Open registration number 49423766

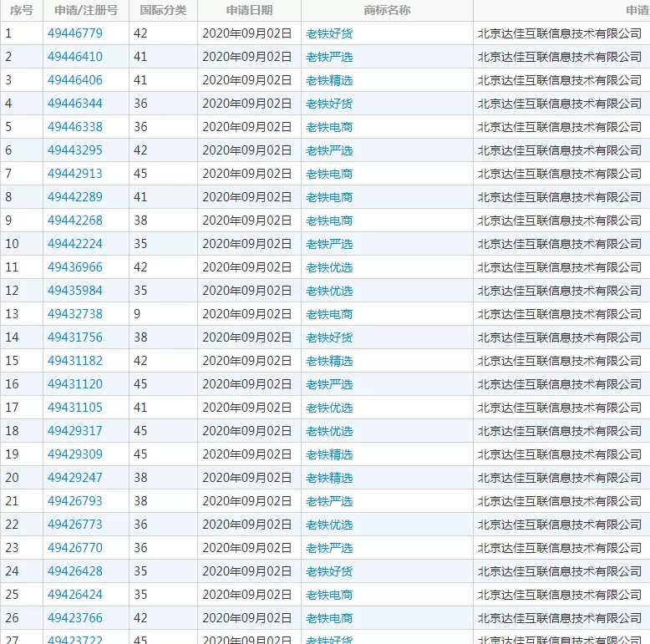pyautogui.click(x=75, y=618)
